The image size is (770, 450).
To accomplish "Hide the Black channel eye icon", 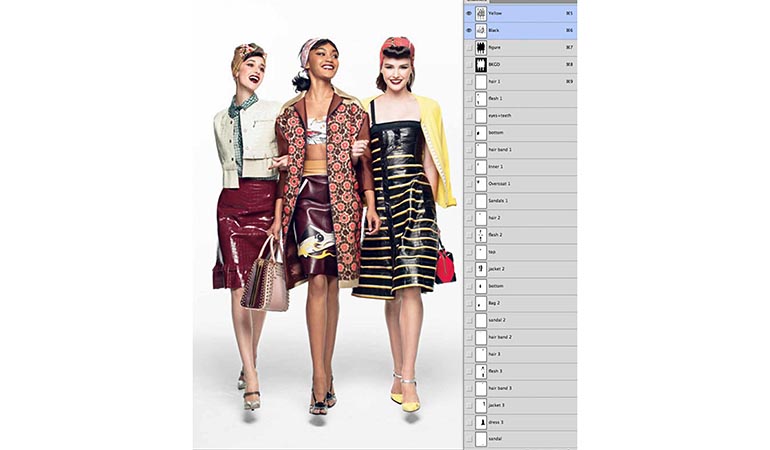I will (x=469, y=30).
